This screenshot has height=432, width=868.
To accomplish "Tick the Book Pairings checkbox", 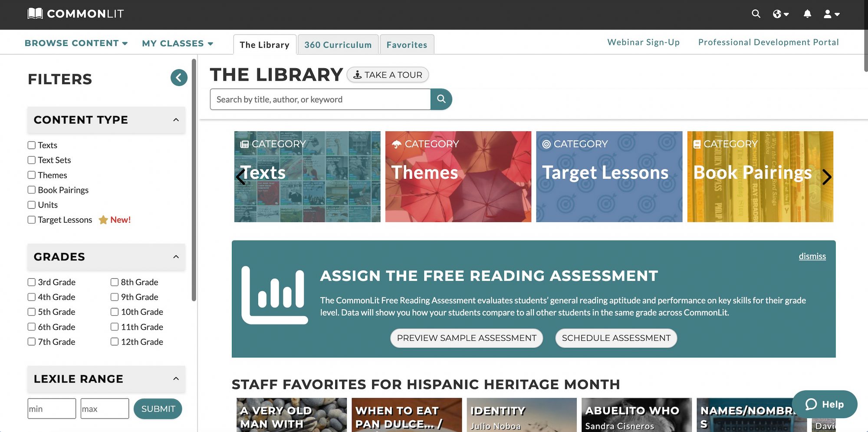I will click(x=32, y=190).
